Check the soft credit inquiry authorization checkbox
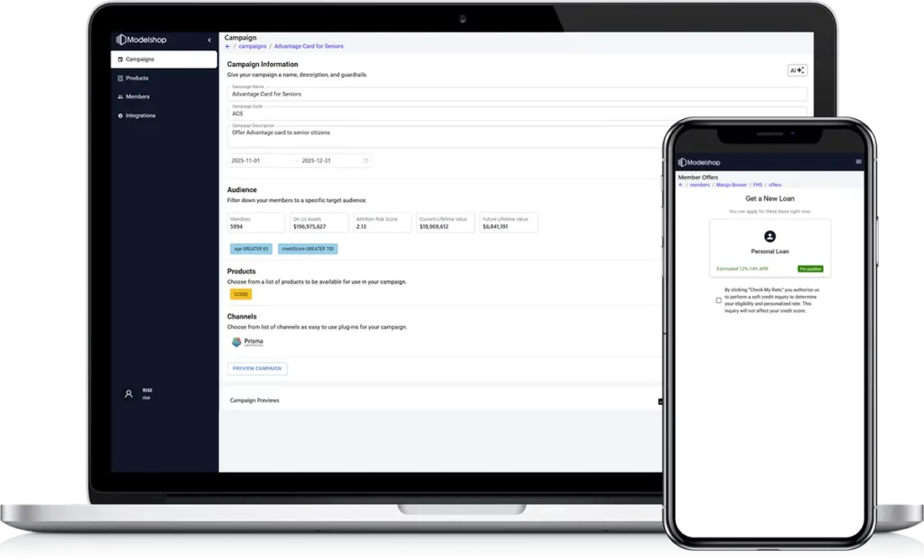 click(718, 300)
